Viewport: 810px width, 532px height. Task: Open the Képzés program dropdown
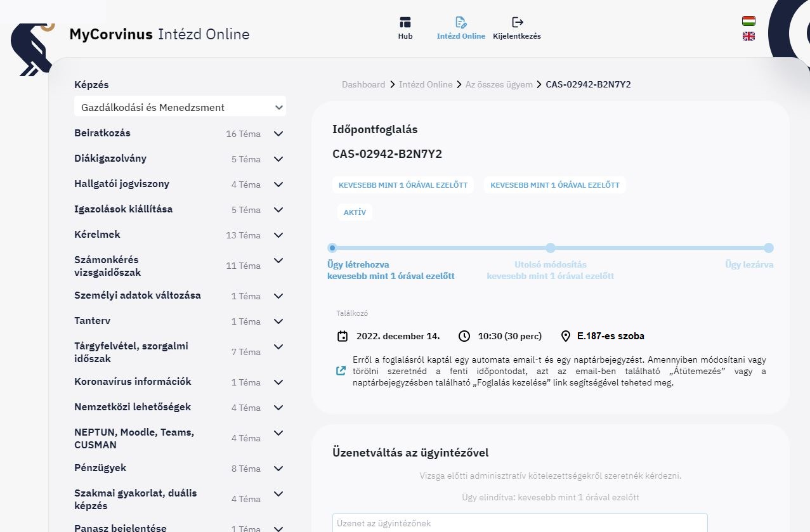point(180,107)
